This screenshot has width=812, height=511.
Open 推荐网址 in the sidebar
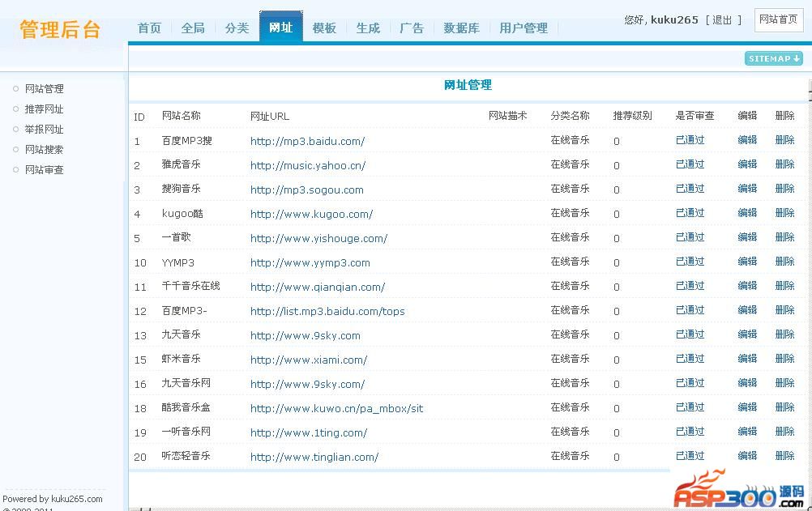[x=44, y=109]
